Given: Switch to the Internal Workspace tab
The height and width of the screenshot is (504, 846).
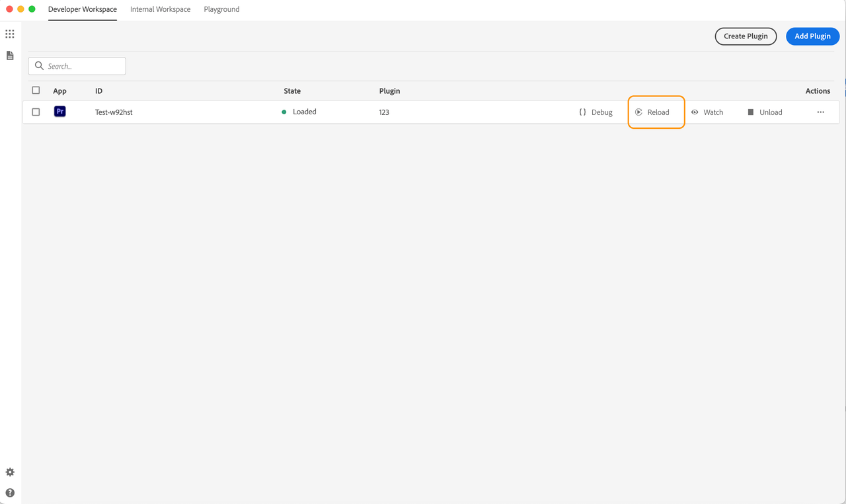Looking at the screenshot, I should pos(161,9).
